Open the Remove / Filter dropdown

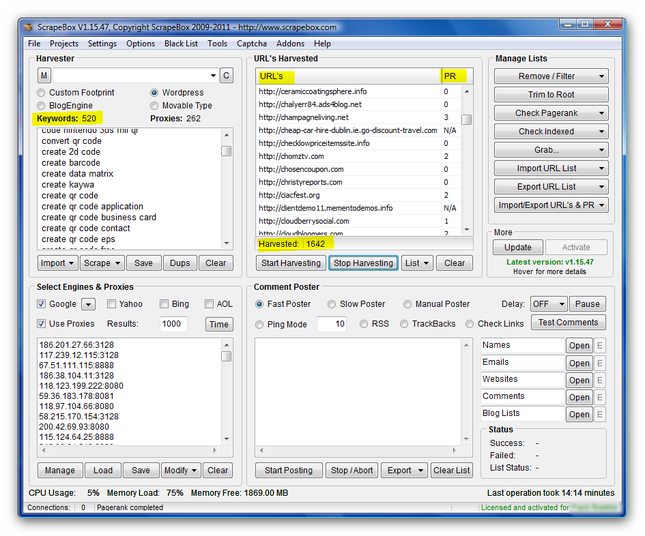pos(551,76)
